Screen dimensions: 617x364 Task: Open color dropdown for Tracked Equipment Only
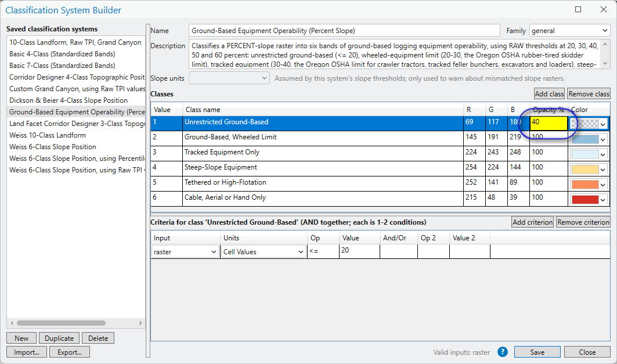(x=603, y=154)
